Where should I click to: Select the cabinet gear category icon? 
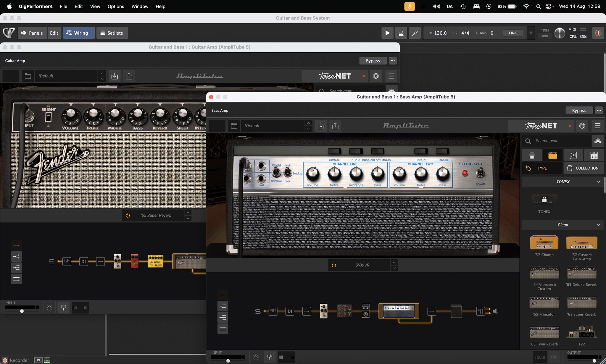[573, 155]
